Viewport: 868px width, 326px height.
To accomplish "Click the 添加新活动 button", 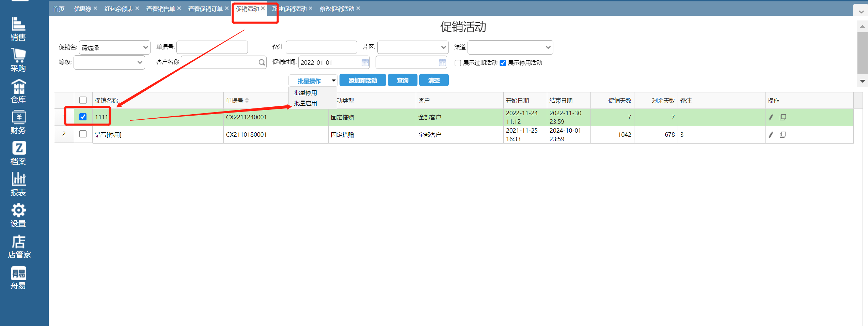I will pyautogui.click(x=363, y=80).
